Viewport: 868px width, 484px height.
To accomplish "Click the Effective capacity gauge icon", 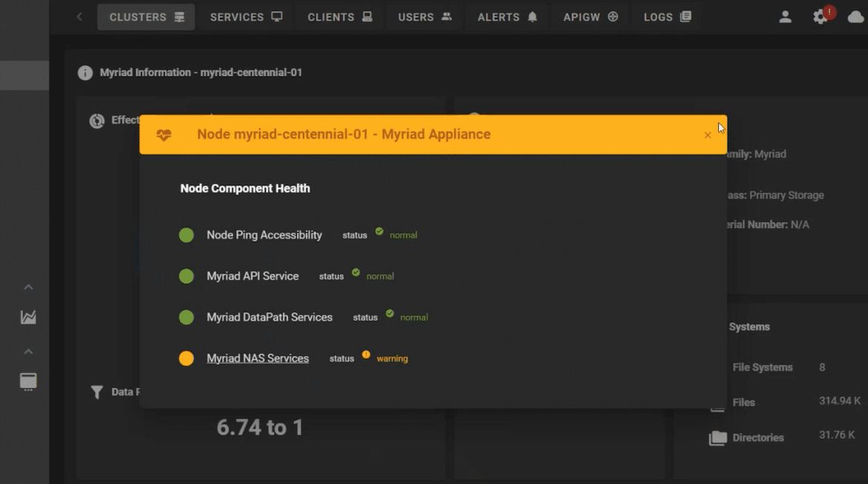I will click(97, 121).
